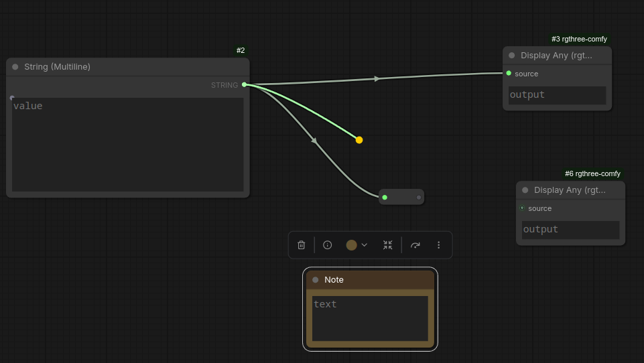Click the value text area in String node
Screen dimensions: 644x363
click(x=128, y=145)
